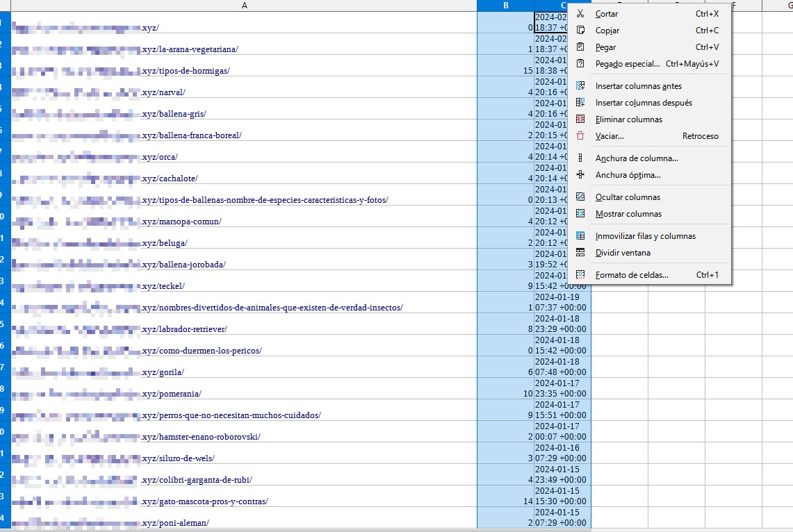793x532 pixels.
Task: Click the tipos-de-hormigas URL link
Action: pyautogui.click(x=185, y=71)
